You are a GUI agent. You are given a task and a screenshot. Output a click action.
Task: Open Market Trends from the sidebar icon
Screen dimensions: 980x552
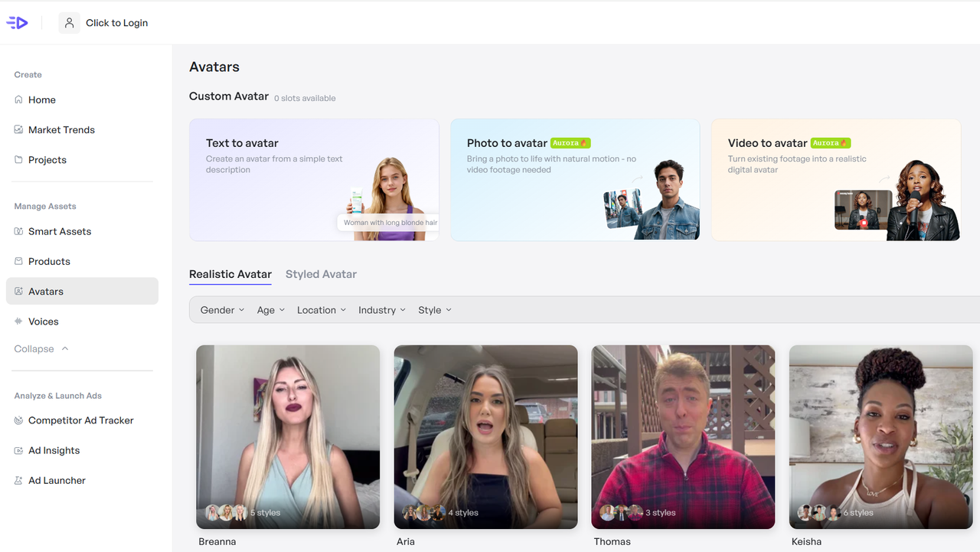(18, 129)
